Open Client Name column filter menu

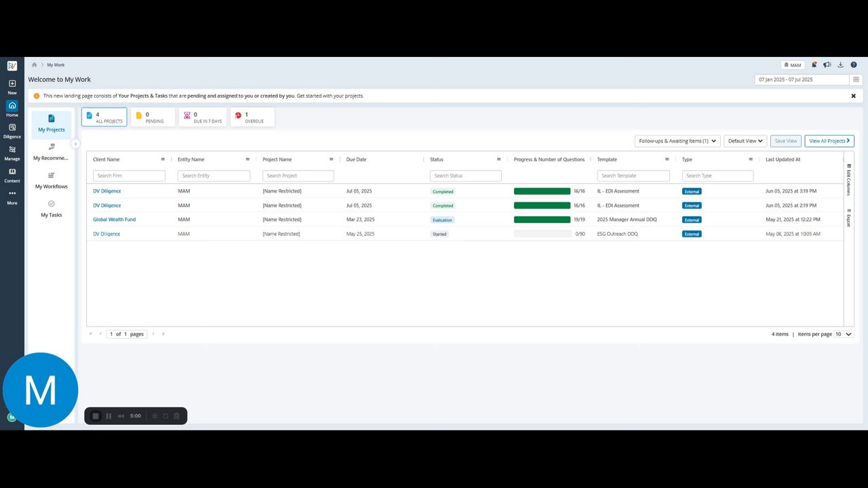coord(163,159)
